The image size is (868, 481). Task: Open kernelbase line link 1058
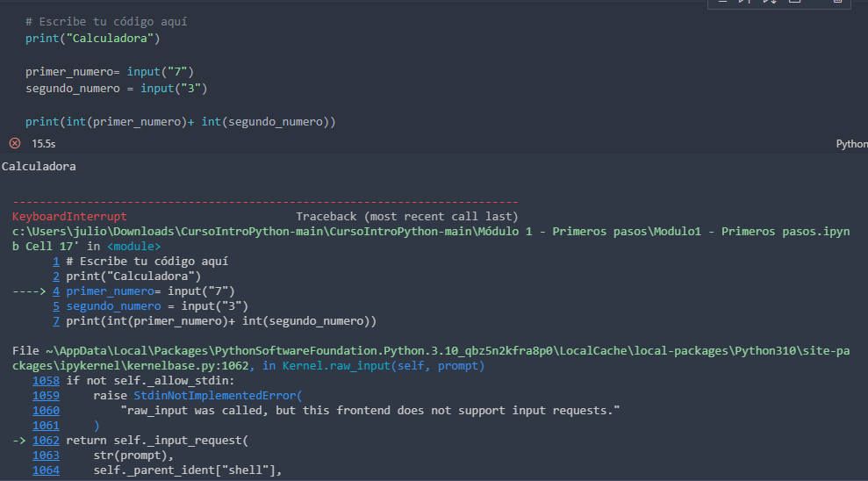46,381
